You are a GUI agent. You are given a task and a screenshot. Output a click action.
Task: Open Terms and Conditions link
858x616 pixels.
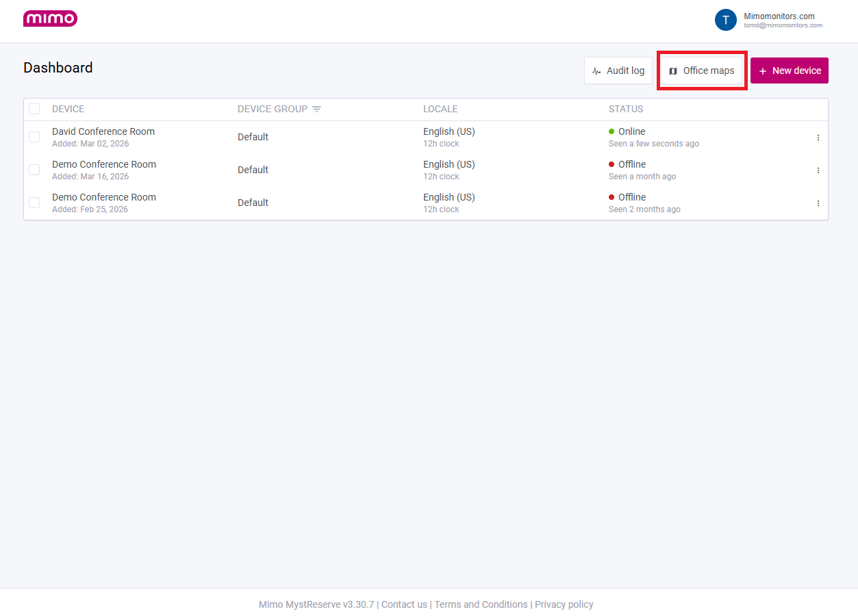[x=481, y=604]
